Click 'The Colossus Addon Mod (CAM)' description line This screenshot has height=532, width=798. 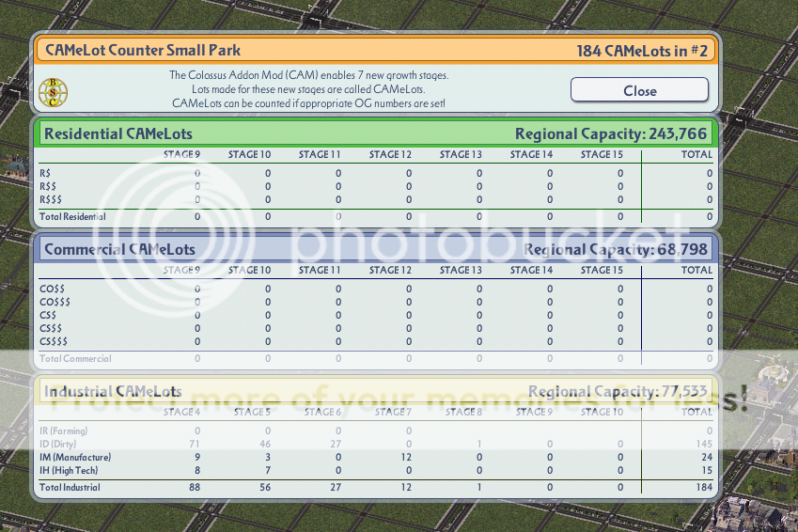click(309, 75)
